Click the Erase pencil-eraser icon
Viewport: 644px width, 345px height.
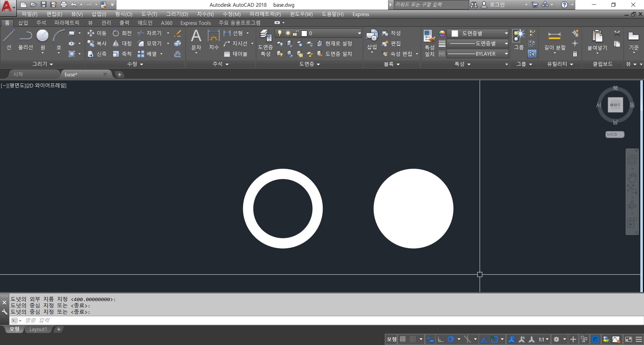tap(178, 33)
